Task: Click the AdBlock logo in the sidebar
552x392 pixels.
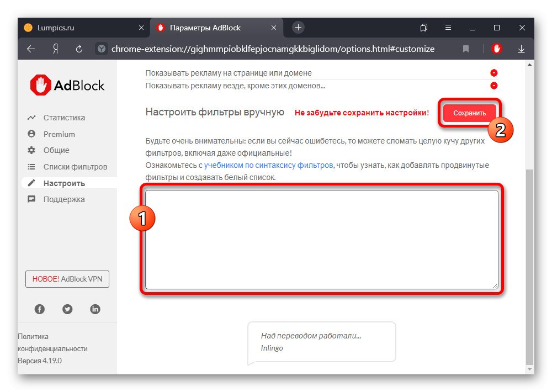Action: [x=67, y=85]
